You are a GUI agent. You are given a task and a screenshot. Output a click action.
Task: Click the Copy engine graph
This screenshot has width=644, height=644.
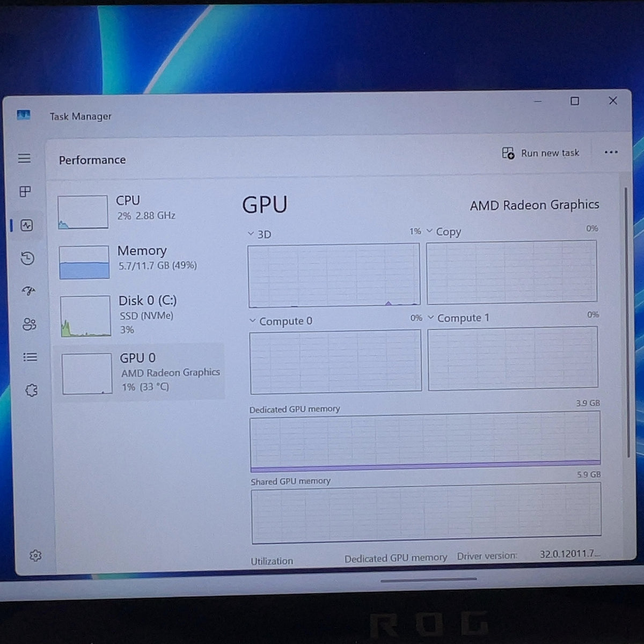511,272
